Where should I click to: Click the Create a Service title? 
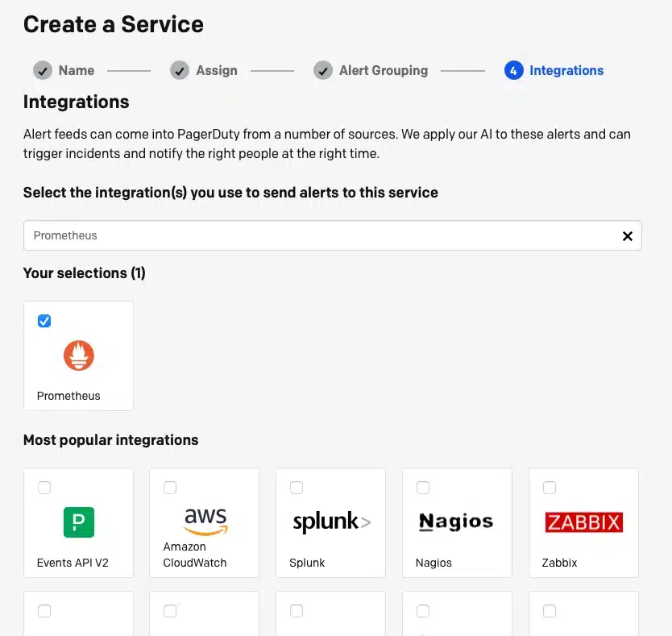pyautogui.click(x=114, y=24)
